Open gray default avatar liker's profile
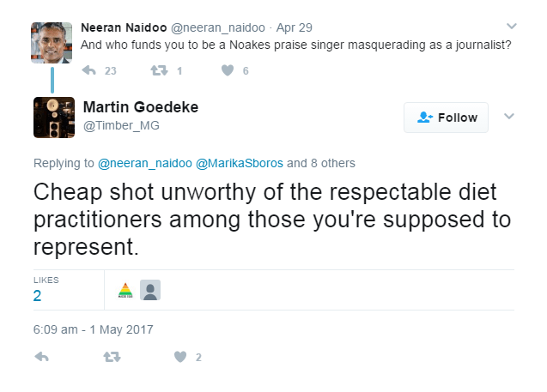The height and width of the screenshot is (392, 547). click(x=150, y=291)
